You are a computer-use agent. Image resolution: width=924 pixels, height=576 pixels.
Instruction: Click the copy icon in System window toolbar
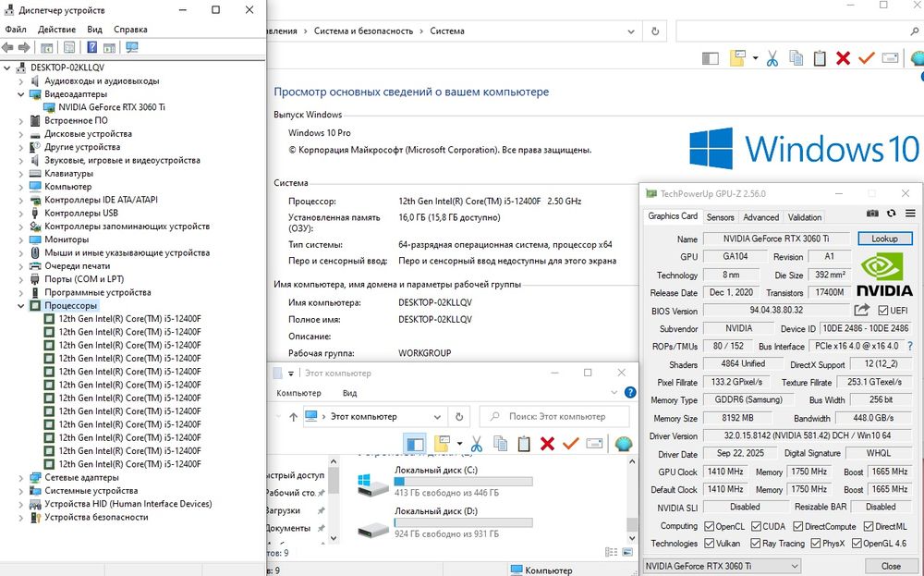(796, 57)
